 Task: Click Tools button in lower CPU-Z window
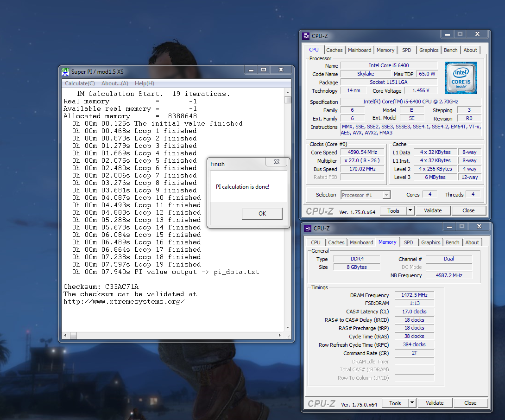click(395, 403)
